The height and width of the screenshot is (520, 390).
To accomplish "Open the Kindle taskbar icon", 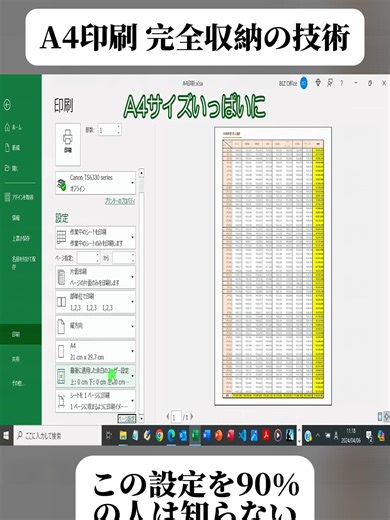I will 289,435.
